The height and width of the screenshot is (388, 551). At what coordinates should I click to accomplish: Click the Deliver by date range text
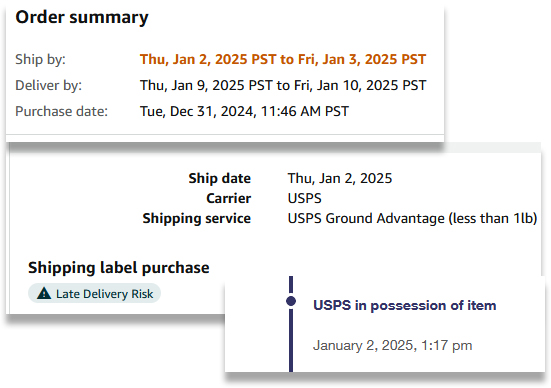283,85
